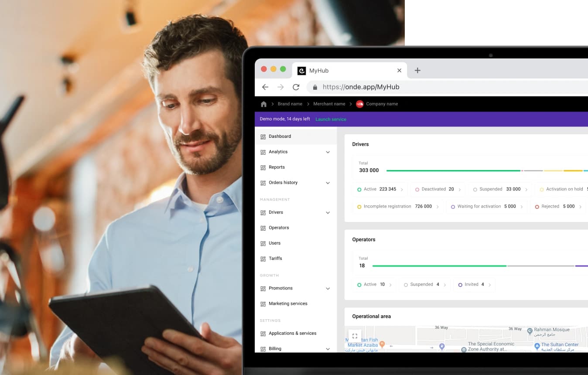Click the Launch service link
The image size is (588, 375).
[x=331, y=119]
